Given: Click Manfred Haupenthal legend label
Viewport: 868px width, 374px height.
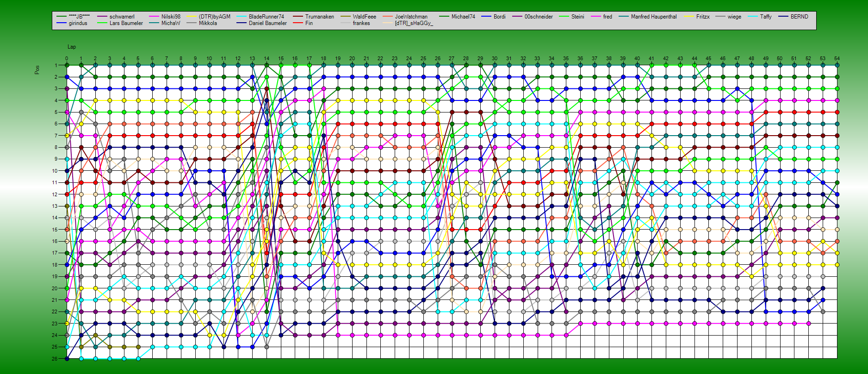Looking at the screenshot, I should [x=653, y=17].
